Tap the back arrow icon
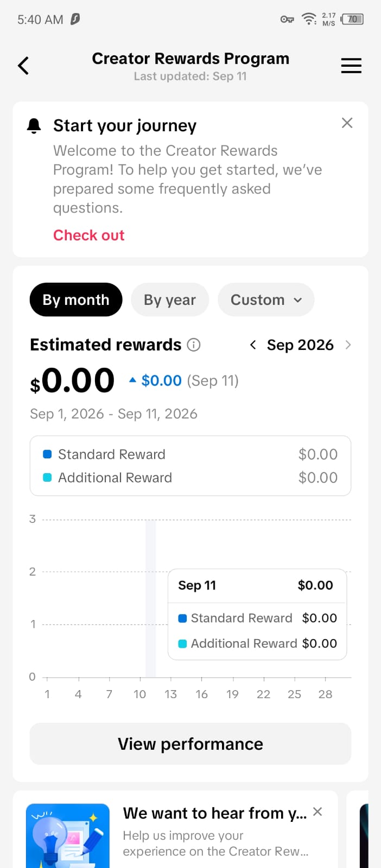 (23, 66)
